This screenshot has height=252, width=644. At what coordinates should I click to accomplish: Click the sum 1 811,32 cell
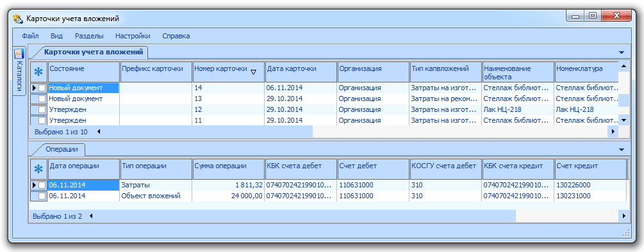[x=228, y=185]
